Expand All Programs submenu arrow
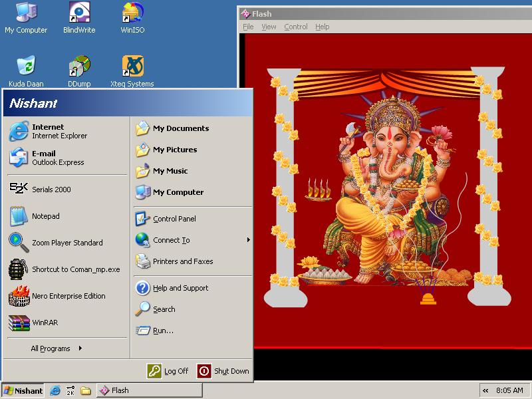The height and width of the screenshot is (399, 532). coord(80,348)
